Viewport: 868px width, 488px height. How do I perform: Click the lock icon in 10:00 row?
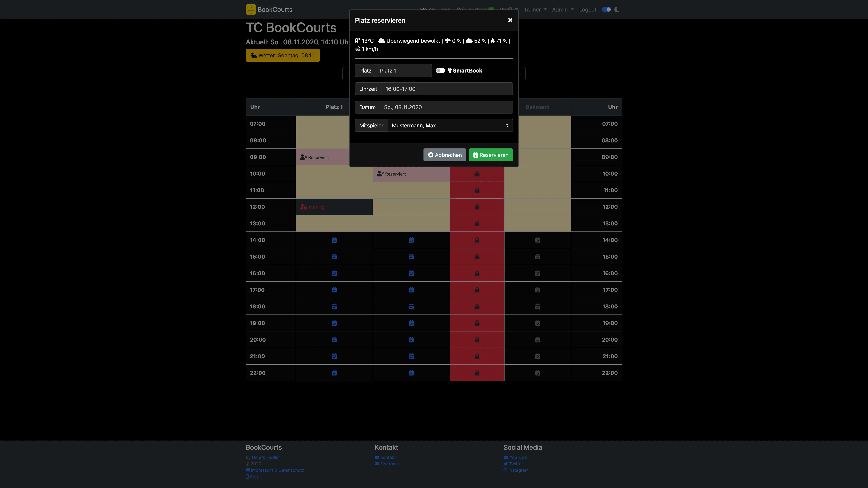coord(477,174)
